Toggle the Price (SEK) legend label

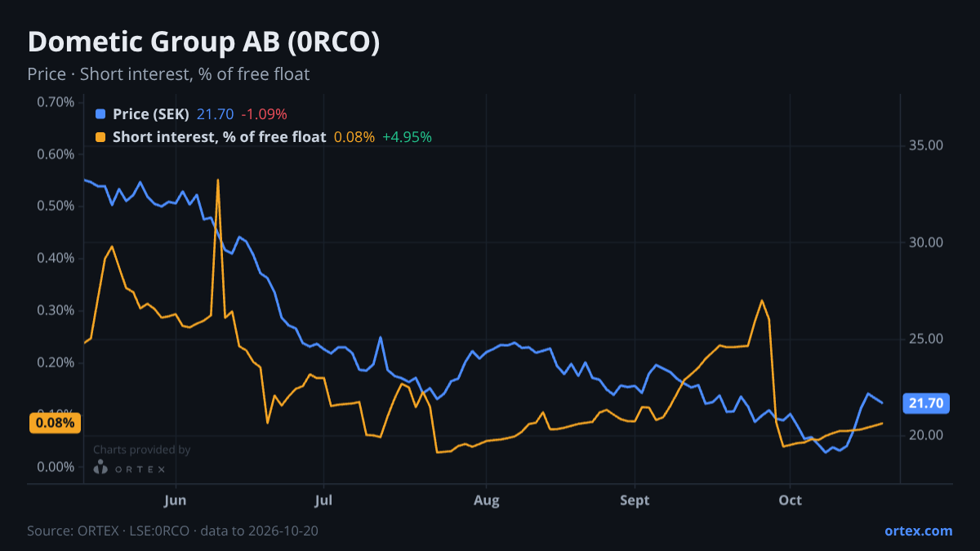pos(151,114)
